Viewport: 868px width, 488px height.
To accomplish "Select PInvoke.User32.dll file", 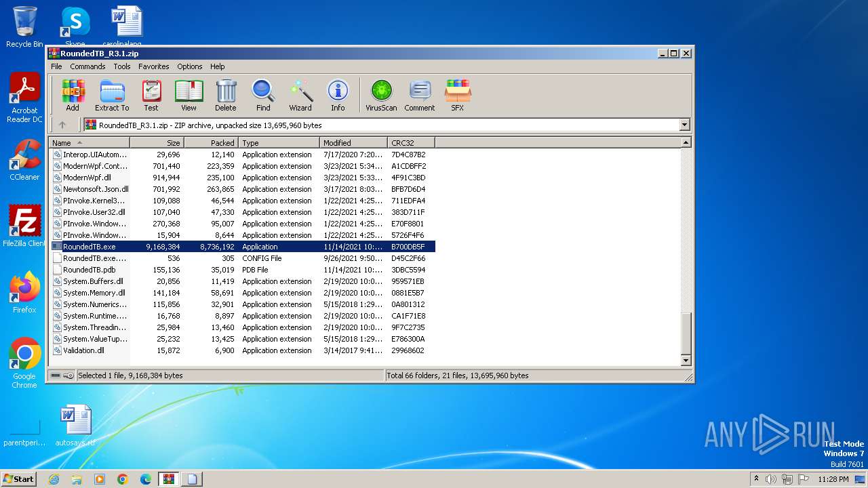I will pyautogui.click(x=243, y=212).
